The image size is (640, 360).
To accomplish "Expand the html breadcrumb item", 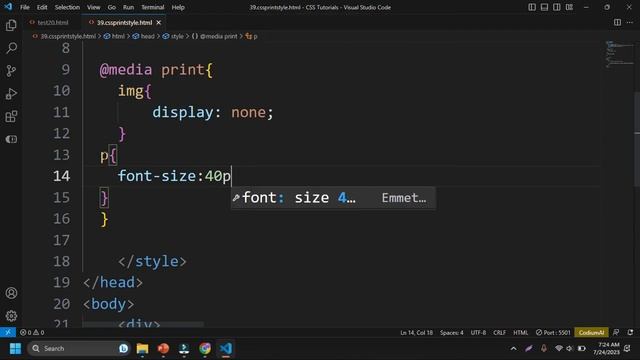I will click(114, 36).
